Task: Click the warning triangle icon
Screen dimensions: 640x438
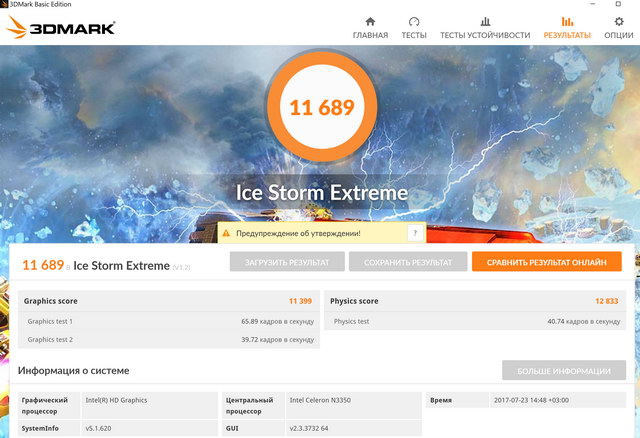Action: click(x=226, y=233)
